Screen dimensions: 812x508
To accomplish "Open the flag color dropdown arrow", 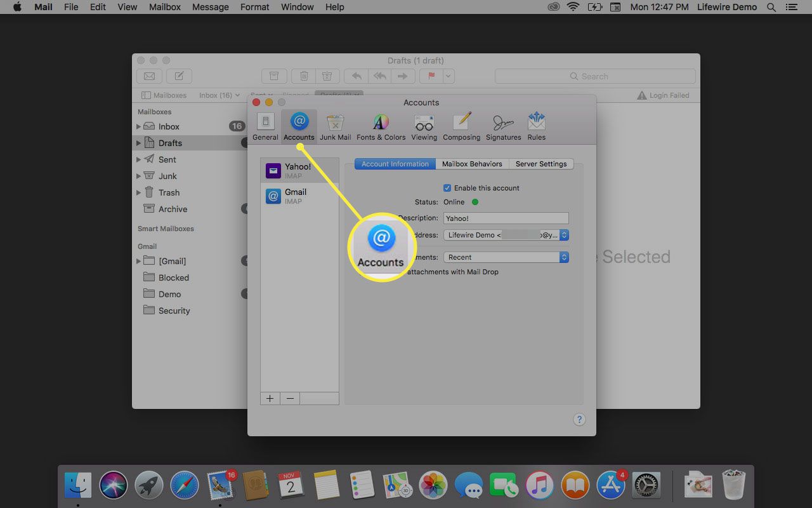I will point(449,76).
